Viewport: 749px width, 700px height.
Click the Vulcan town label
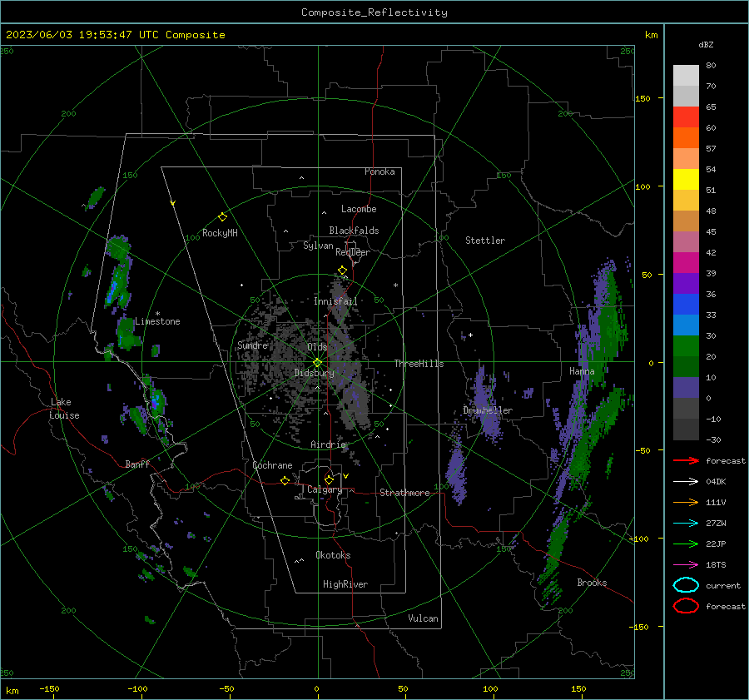point(424,618)
